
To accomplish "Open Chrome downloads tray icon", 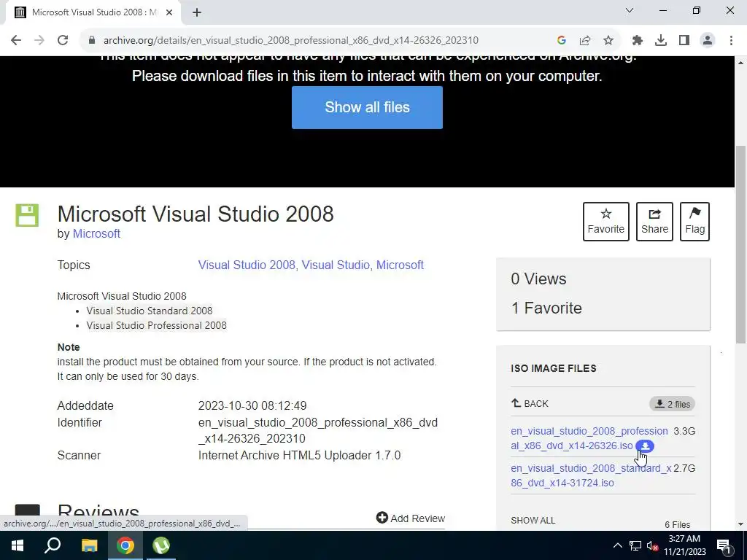I will 661,40.
